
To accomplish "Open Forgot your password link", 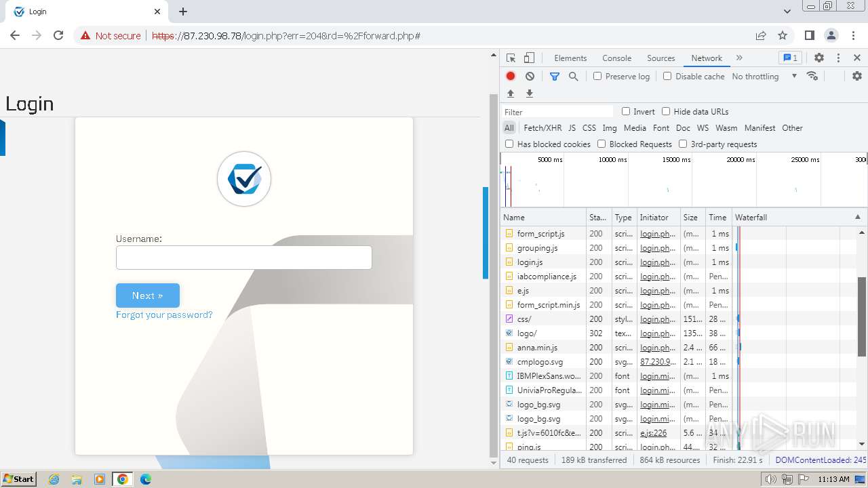I will pyautogui.click(x=164, y=314).
